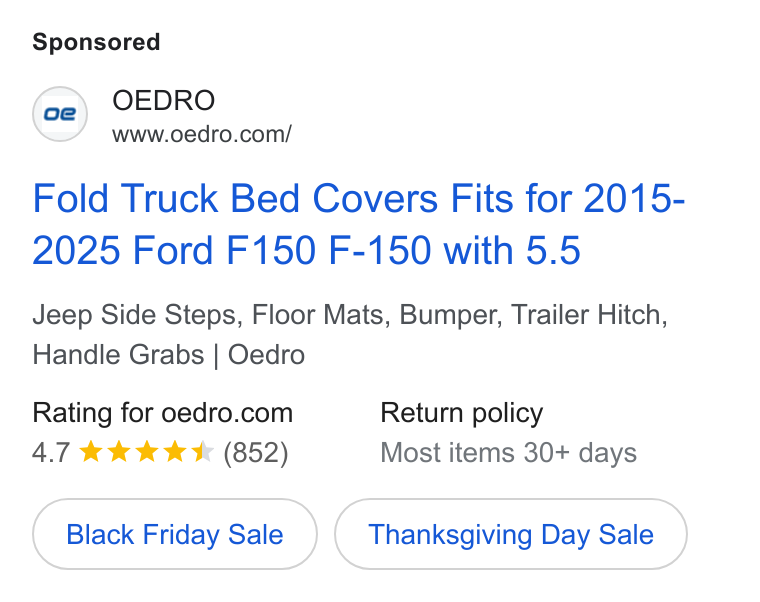The width and height of the screenshot is (760, 602).
Task: Click the third gold rating star
Action: click(147, 452)
